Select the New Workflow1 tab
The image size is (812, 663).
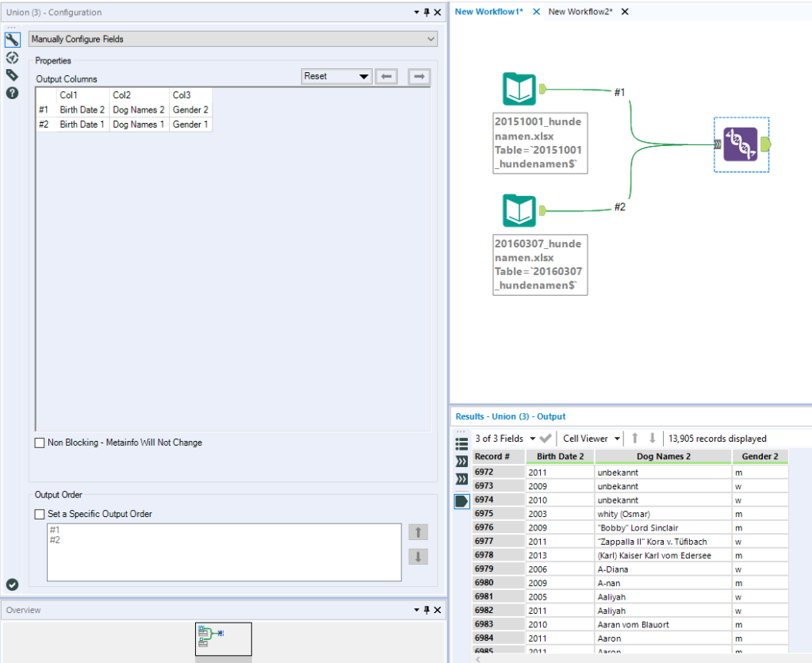tap(489, 11)
